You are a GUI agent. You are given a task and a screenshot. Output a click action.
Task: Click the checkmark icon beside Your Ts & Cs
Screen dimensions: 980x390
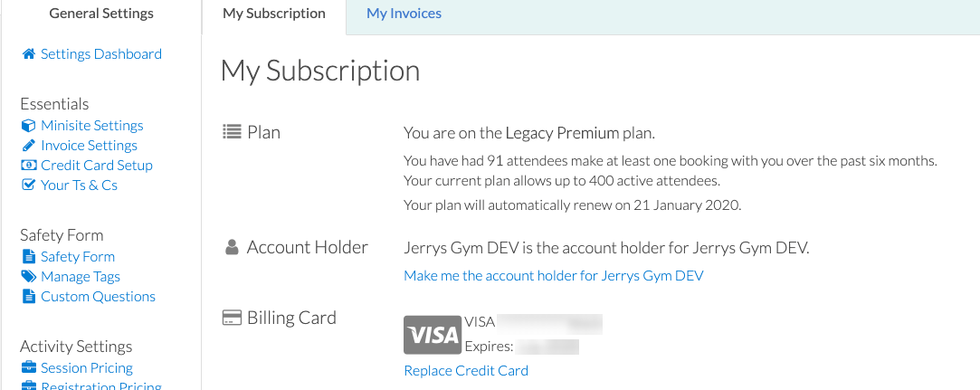(28, 185)
